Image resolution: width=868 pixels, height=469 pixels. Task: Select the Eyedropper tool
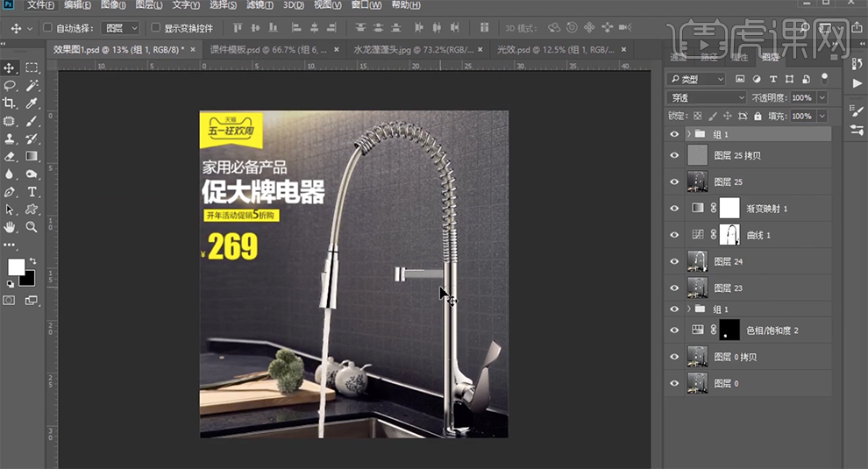[32, 103]
